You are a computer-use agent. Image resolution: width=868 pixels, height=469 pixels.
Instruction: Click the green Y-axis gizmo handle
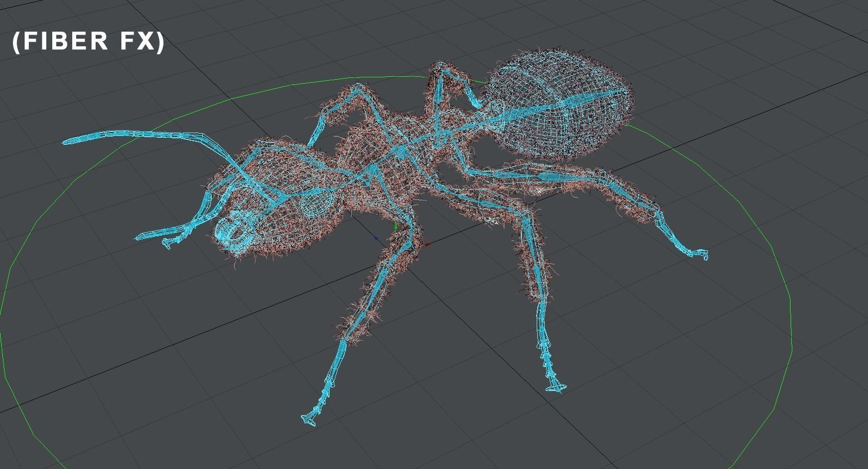pyautogui.click(x=396, y=226)
